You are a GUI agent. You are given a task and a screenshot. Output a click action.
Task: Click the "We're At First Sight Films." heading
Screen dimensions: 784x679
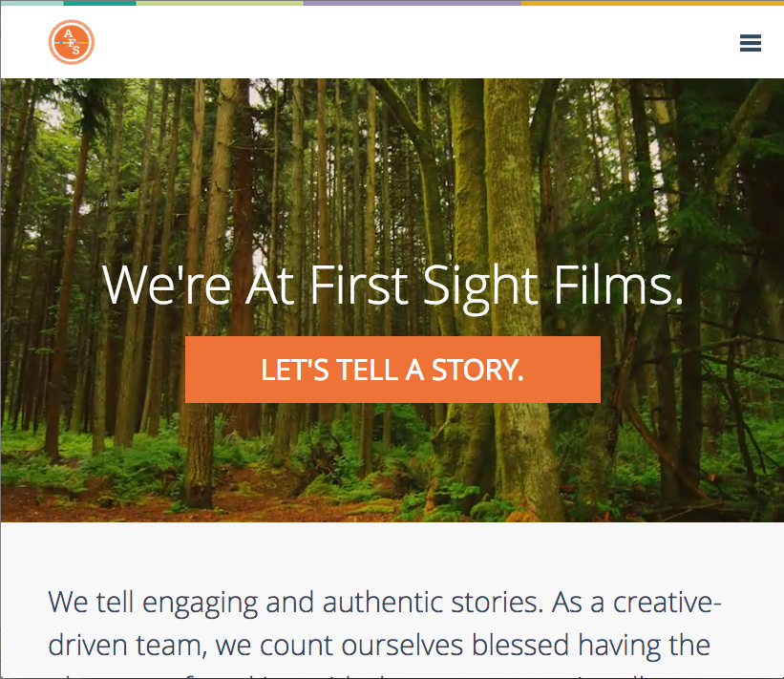pyautogui.click(x=392, y=286)
